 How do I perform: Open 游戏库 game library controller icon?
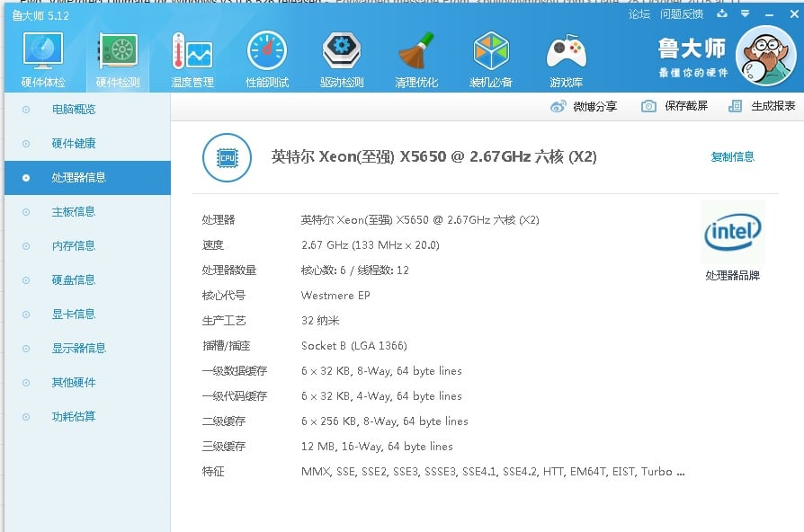click(566, 51)
